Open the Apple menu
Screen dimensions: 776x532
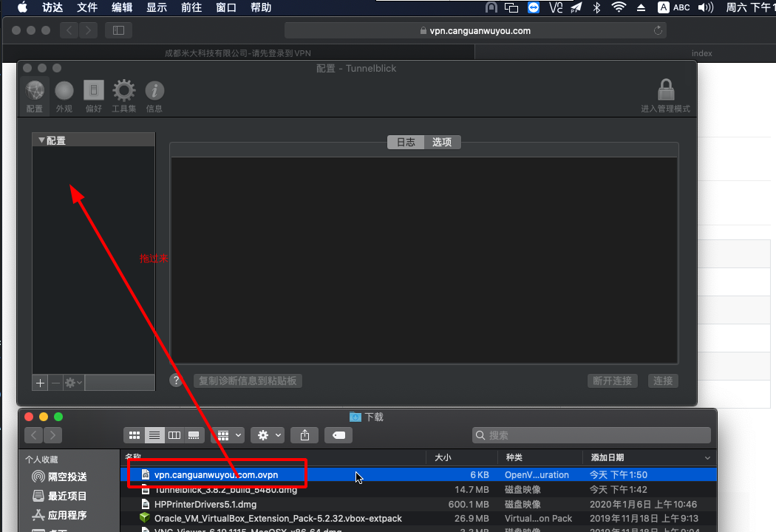click(x=22, y=7)
